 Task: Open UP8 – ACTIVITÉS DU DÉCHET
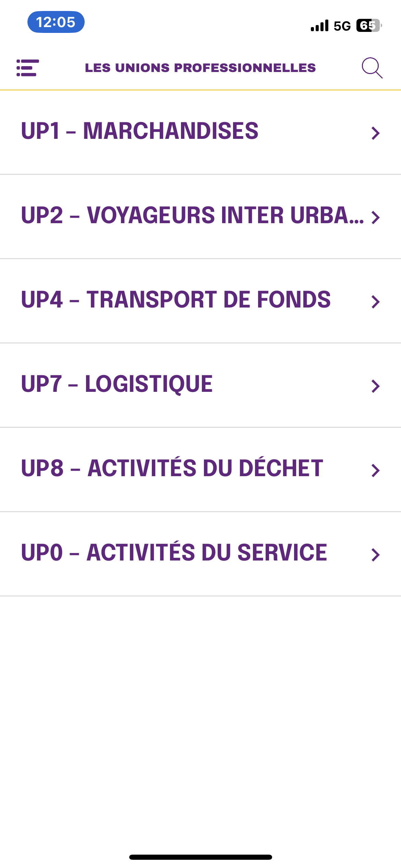[200, 470]
